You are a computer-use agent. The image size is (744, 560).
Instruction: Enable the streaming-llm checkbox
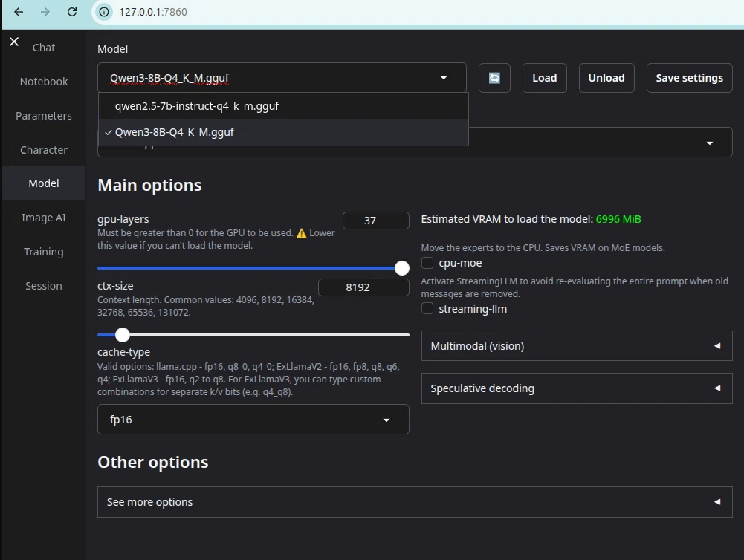click(427, 309)
